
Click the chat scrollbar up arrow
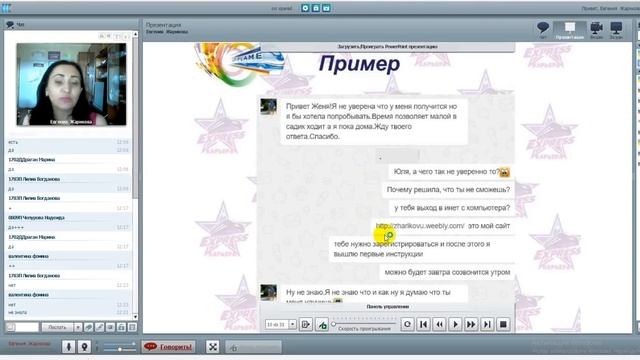coord(135,35)
